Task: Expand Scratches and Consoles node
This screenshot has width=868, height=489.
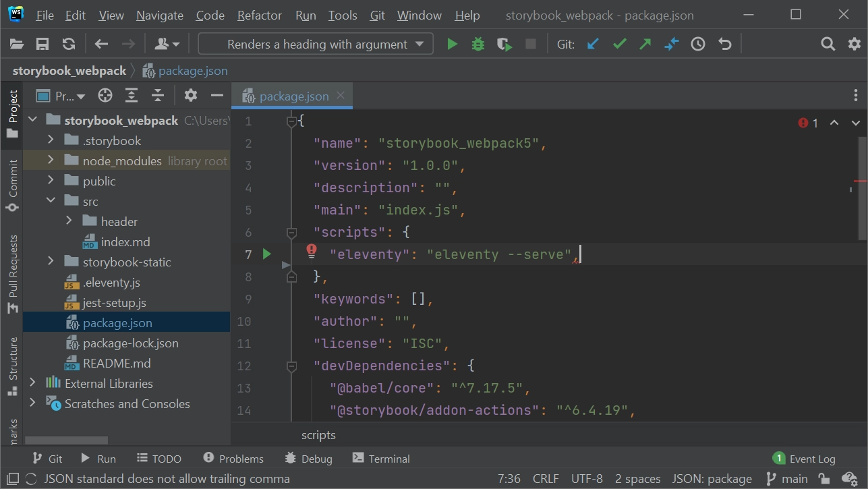Action: click(32, 403)
